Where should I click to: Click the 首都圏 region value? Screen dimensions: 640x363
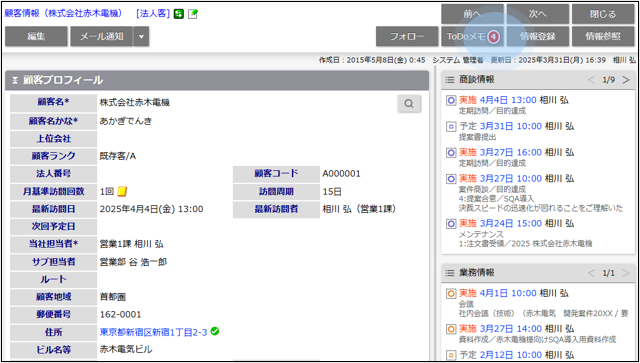coord(113,297)
